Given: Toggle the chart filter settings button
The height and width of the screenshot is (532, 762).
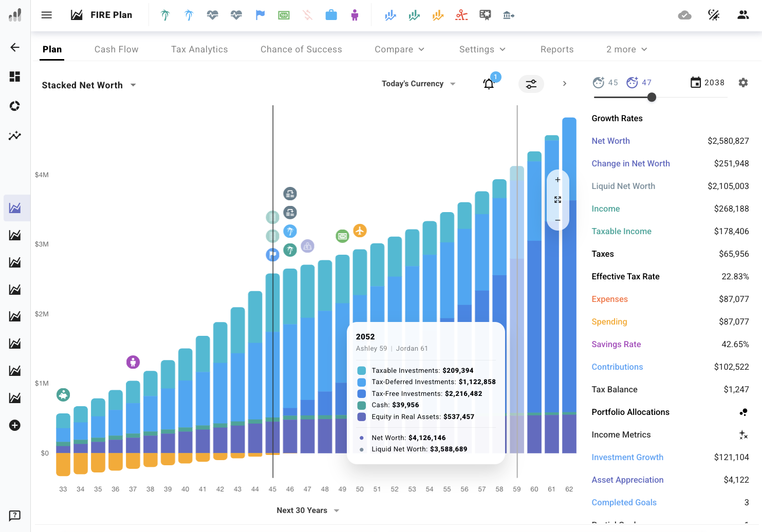Looking at the screenshot, I should (531, 84).
